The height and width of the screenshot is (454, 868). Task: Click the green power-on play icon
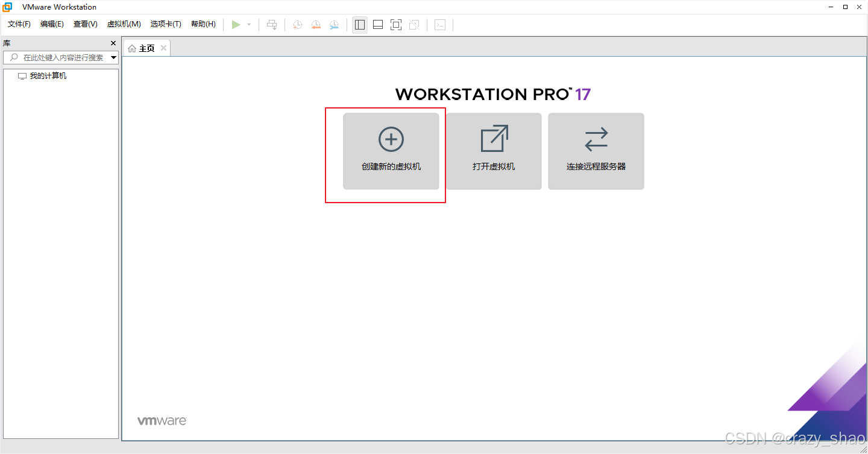[x=236, y=25]
